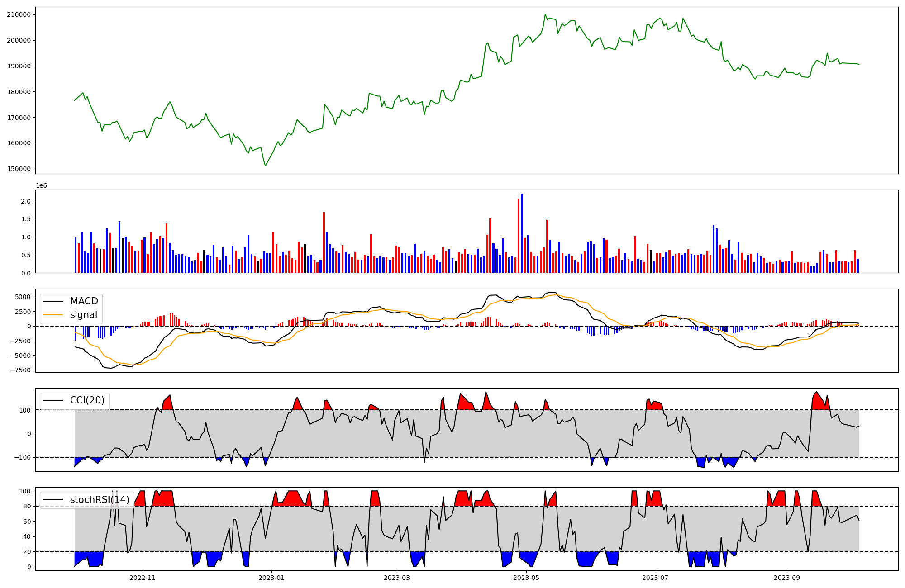Screen dimensions: 905x588
Task: Select the signal legend entry text
Action: (84, 315)
